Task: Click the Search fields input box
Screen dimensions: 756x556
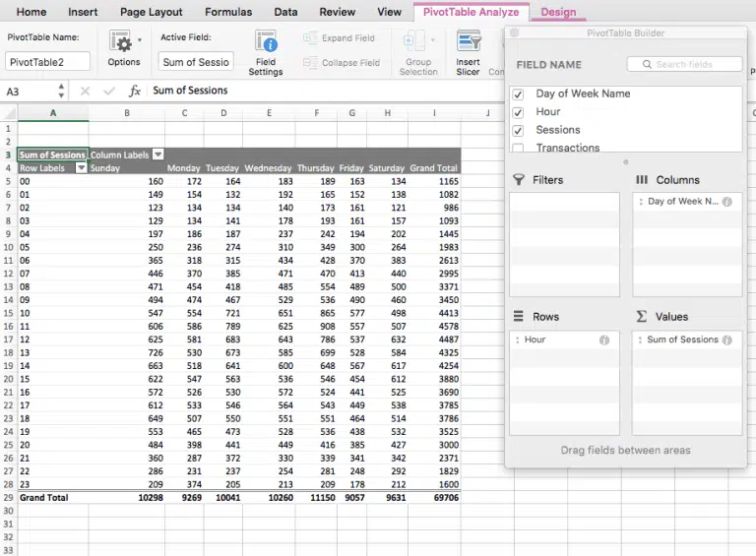Action: click(x=684, y=64)
